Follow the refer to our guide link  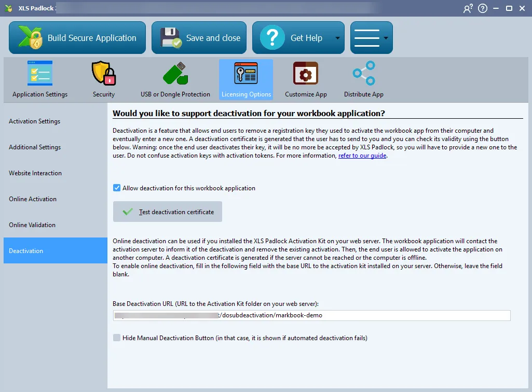coord(362,156)
